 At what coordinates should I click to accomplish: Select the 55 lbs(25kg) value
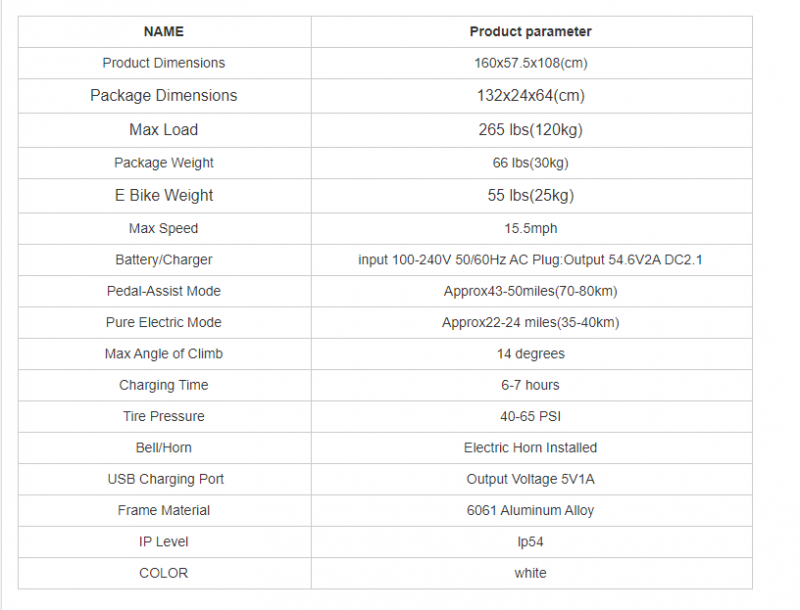coord(531,195)
